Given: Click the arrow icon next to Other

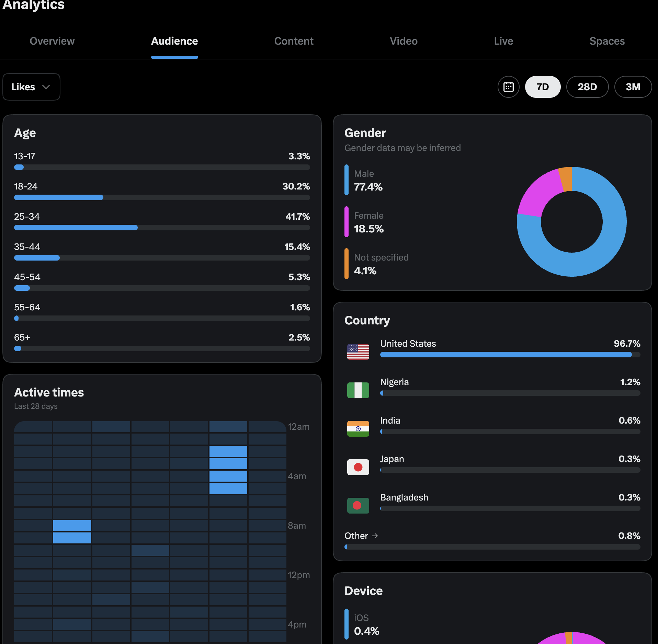Looking at the screenshot, I should 375,536.
